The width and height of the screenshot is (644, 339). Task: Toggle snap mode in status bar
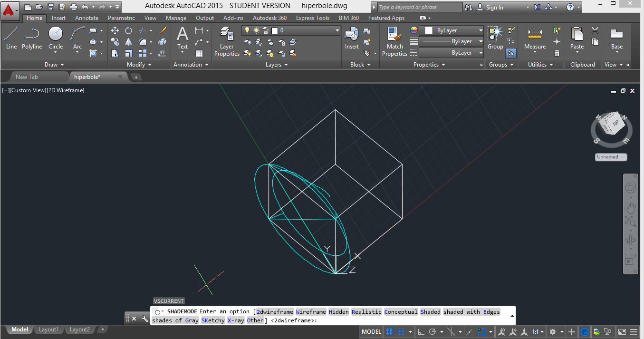click(401, 332)
